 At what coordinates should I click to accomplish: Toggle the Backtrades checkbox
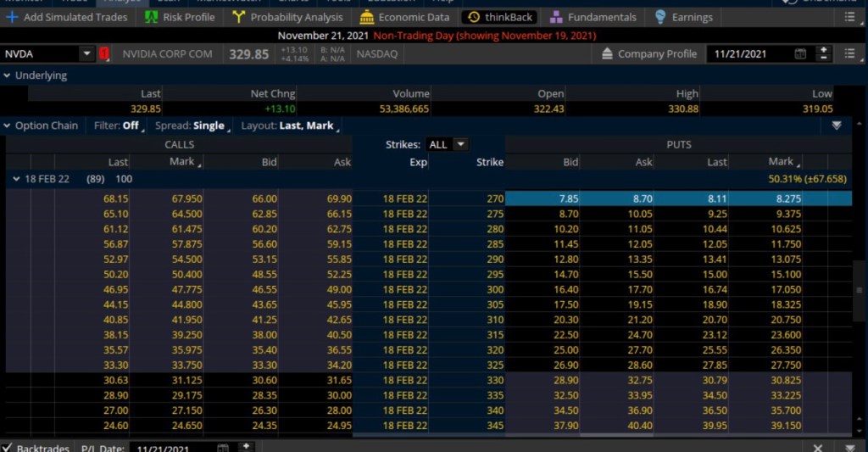[8, 447]
